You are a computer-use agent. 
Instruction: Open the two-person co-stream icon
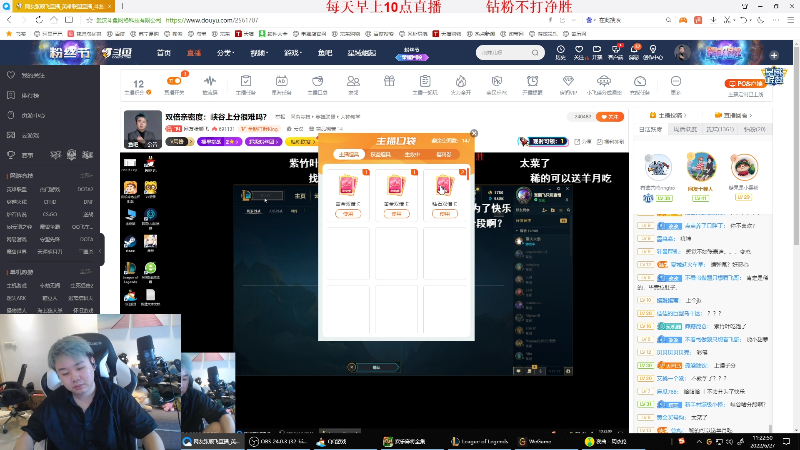pos(353,81)
